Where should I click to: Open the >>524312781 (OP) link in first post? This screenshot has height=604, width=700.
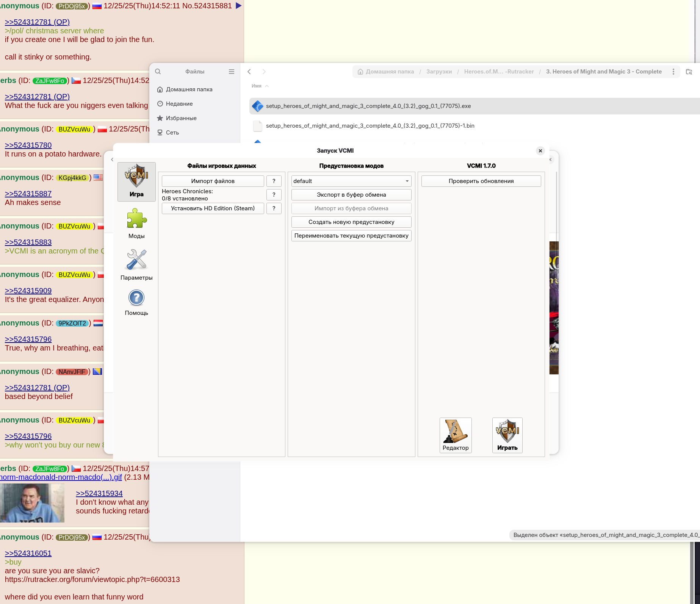coord(37,22)
